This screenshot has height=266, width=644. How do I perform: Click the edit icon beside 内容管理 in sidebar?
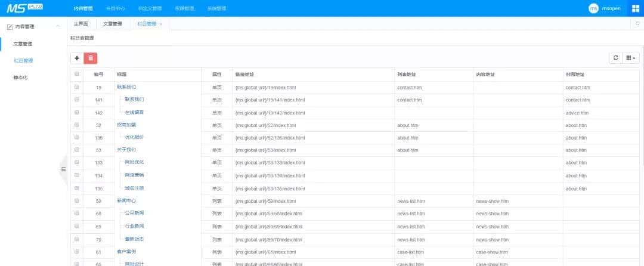pyautogui.click(x=10, y=26)
